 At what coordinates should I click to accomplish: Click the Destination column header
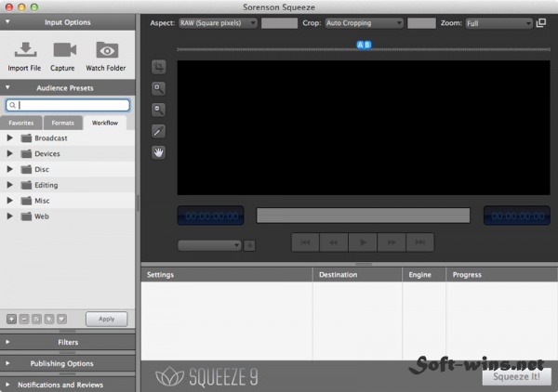coord(357,275)
